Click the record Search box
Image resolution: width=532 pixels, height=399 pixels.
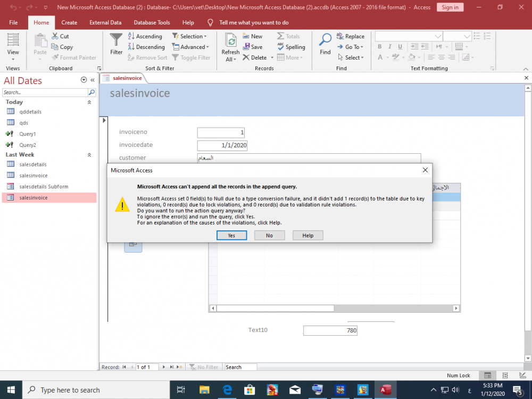[x=240, y=367]
